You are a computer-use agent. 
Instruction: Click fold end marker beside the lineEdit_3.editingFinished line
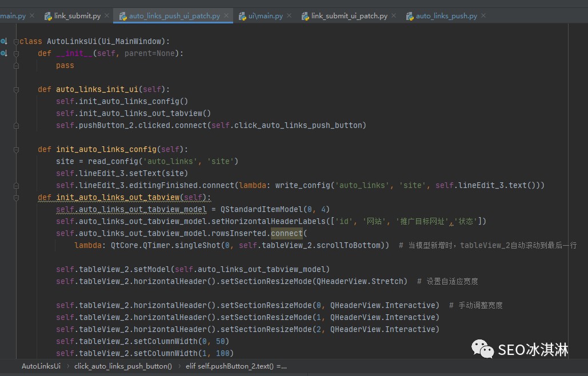pyautogui.click(x=16, y=186)
